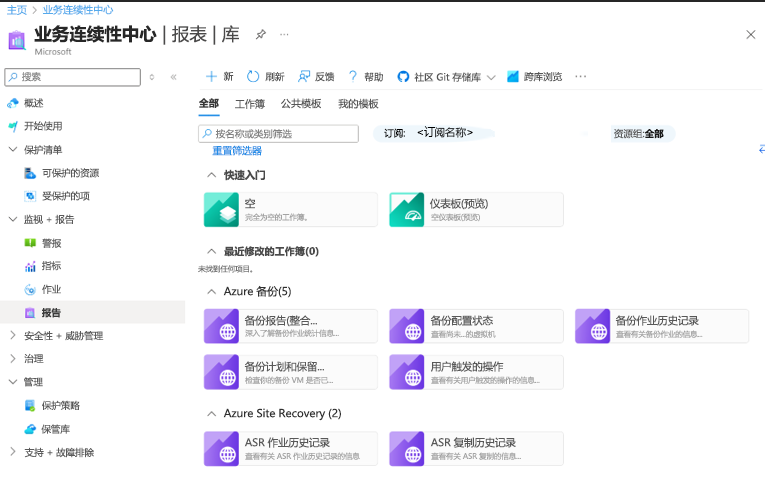Open the 用户触发的操作 workbook
This screenshot has width=765, height=496.
476,372
